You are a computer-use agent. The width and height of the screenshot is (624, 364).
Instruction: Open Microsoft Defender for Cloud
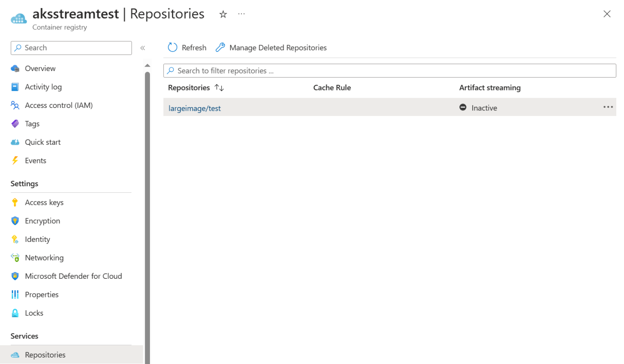(73, 276)
